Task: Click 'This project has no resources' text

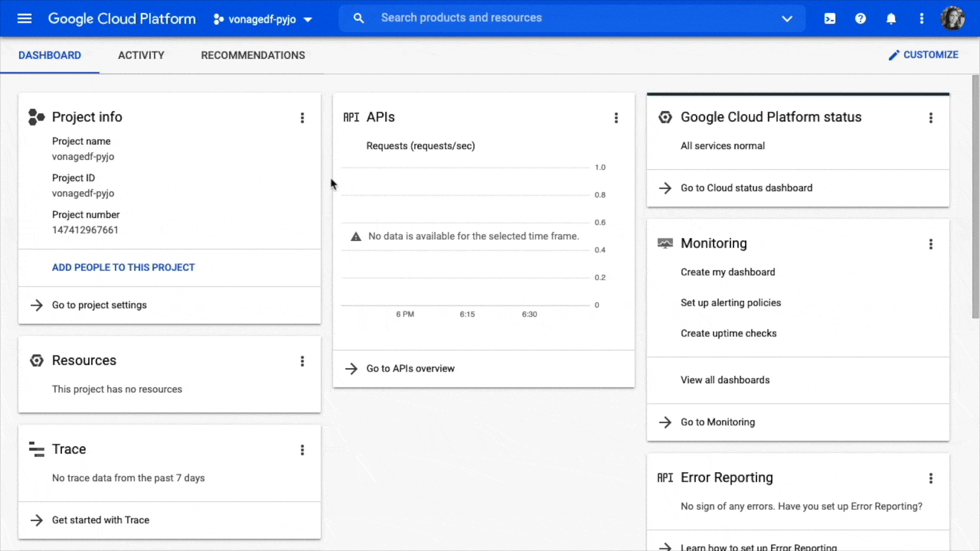Action: [117, 389]
